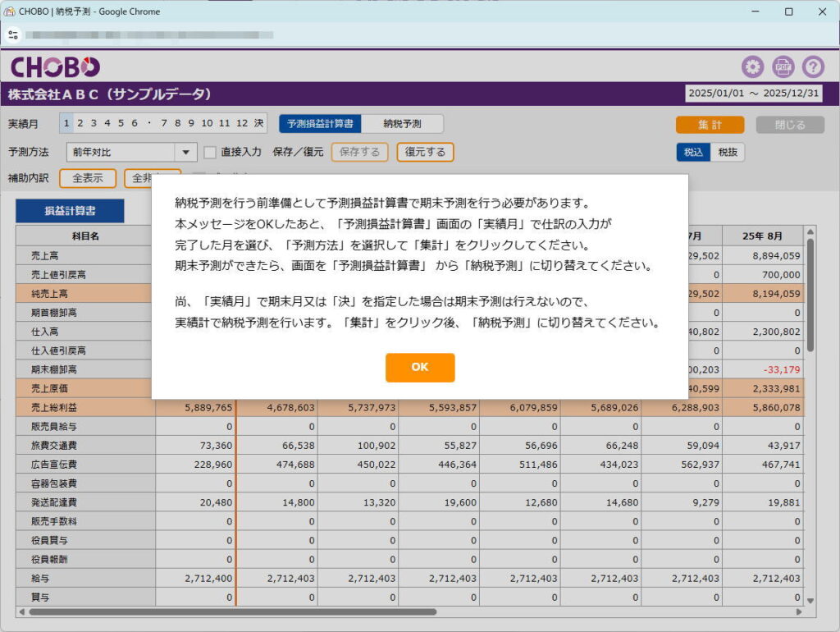This screenshot has height=632, width=840.
Task: Select actual month 5
Action: pyautogui.click(x=121, y=123)
